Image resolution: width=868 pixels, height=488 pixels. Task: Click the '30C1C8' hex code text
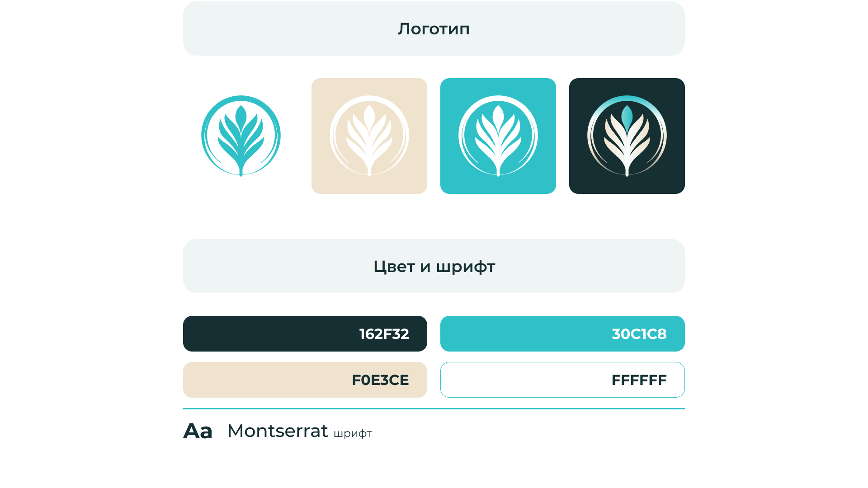click(639, 334)
